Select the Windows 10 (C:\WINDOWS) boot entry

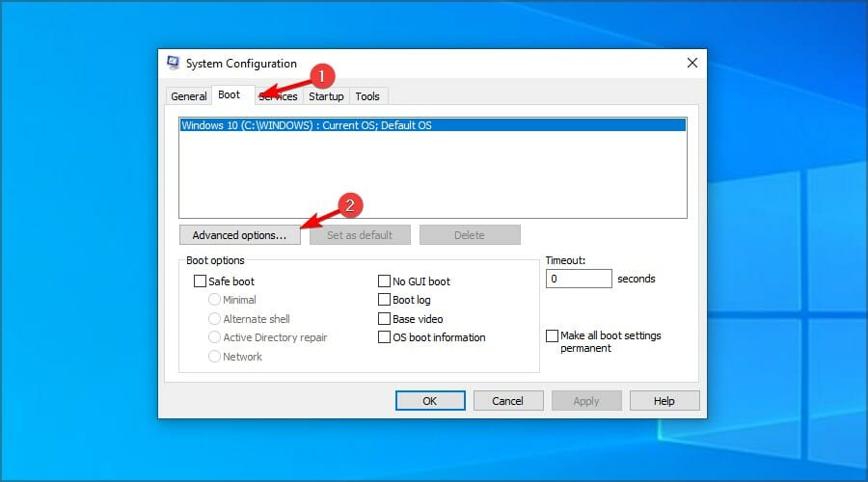click(432, 125)
